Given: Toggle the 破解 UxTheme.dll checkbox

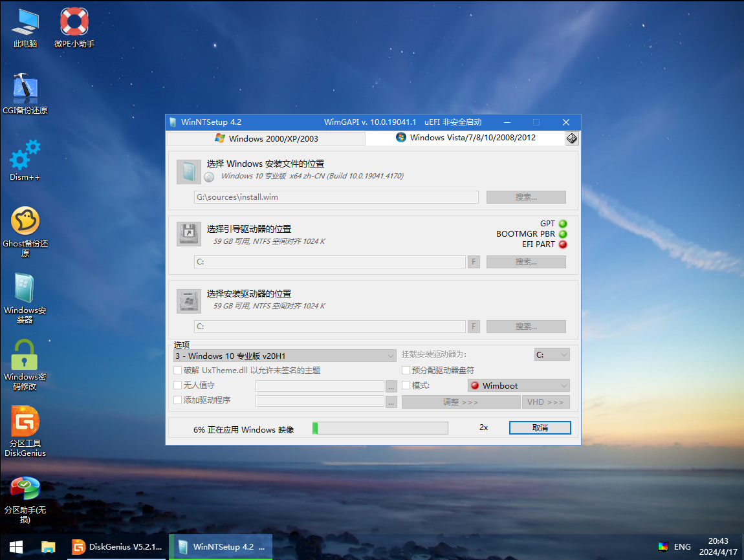Looking at the screenshot, I should [177, 371].
